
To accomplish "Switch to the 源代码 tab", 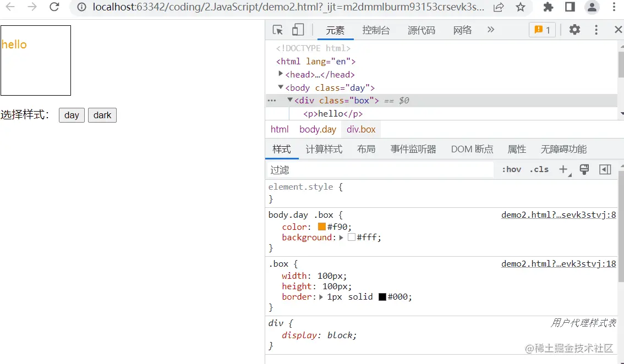I will pyautogui.click(x=422, y=30).
